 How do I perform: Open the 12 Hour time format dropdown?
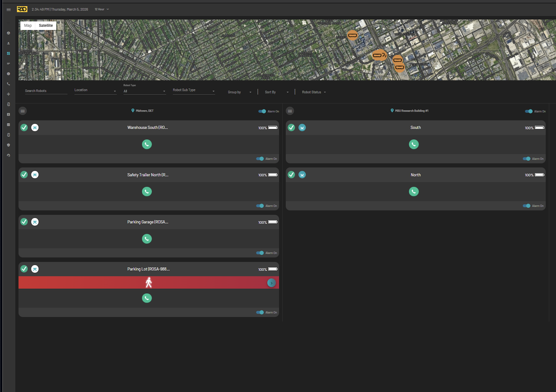click(x=102, y=9)
